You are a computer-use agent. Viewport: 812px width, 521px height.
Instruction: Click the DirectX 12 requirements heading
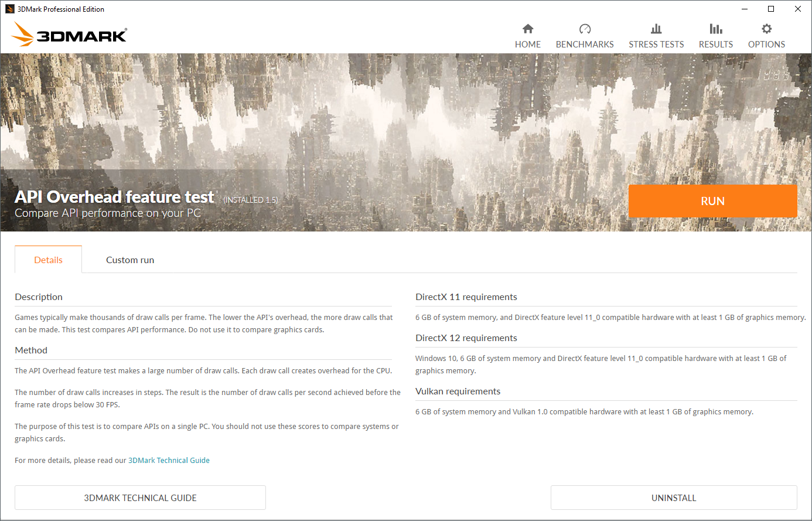pos(466,338)
